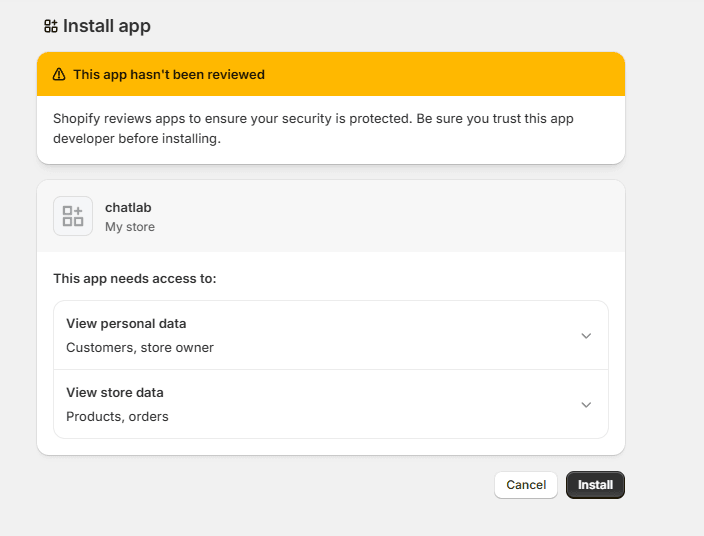Expand View store data chevron
Screen dimensions: 704x536
[586, 405]
